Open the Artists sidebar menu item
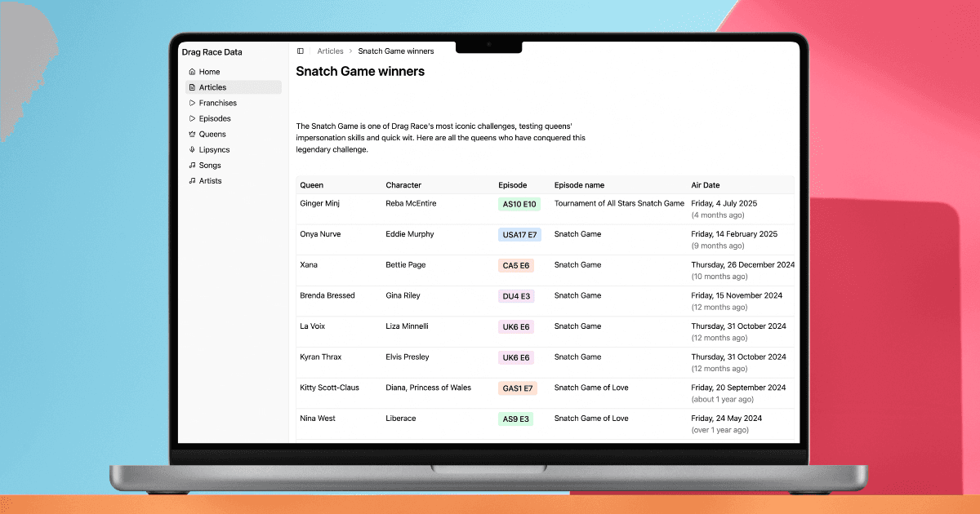Image resolution: width=980 pixels, height=514 pixels. 210,180
